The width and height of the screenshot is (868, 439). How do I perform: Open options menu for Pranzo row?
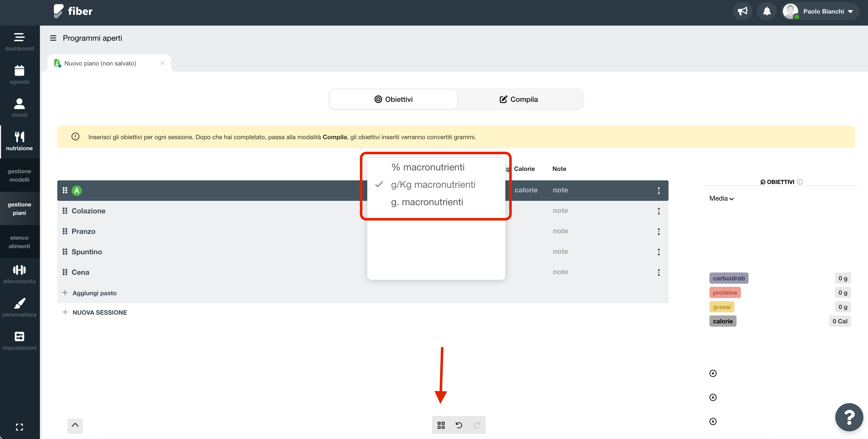point(659,232)
